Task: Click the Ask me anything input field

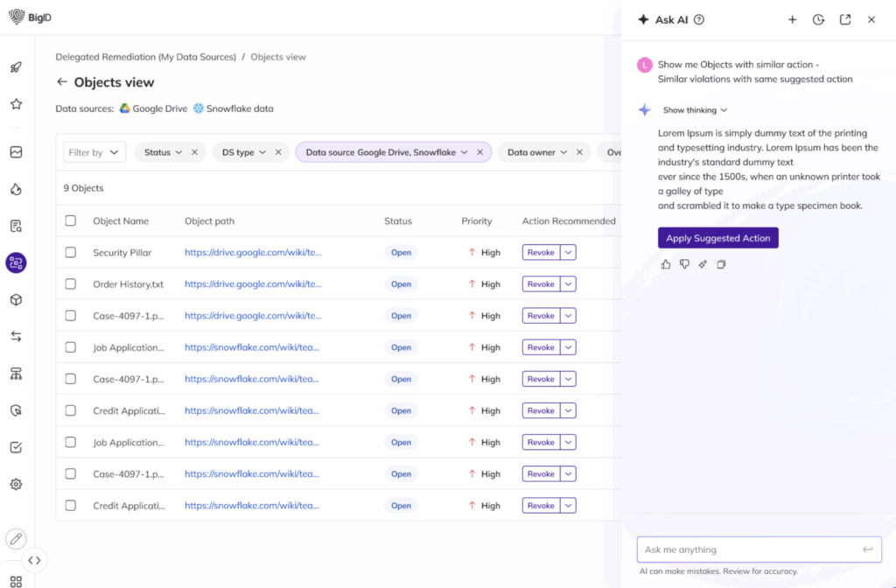Action: point(748,549)
